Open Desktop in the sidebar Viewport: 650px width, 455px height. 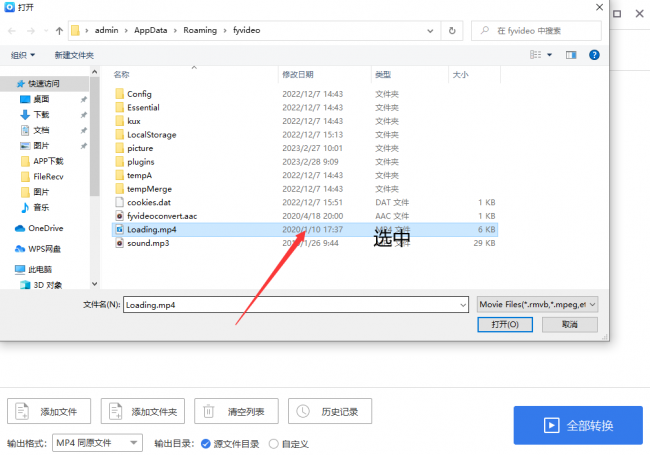[x=41, y=99]
